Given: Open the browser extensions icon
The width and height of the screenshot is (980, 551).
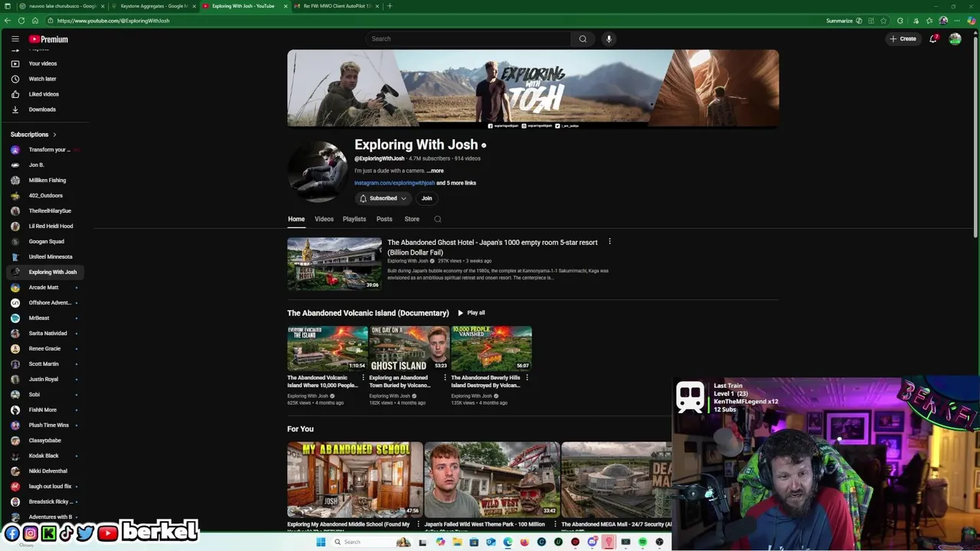Looking at the screenshot, I should click(900, 21).
